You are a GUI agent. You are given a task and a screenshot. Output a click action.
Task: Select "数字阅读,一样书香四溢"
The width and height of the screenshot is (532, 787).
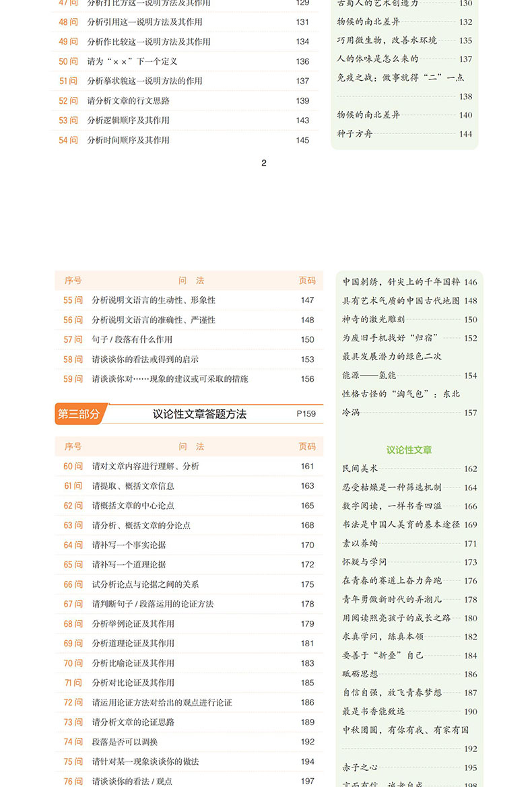392,506
